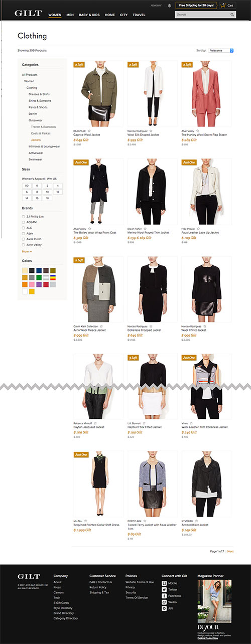Open the Sort by Relevance dropdown
Viewport: 251px width, 644px height.
click(x=221, y=51)
